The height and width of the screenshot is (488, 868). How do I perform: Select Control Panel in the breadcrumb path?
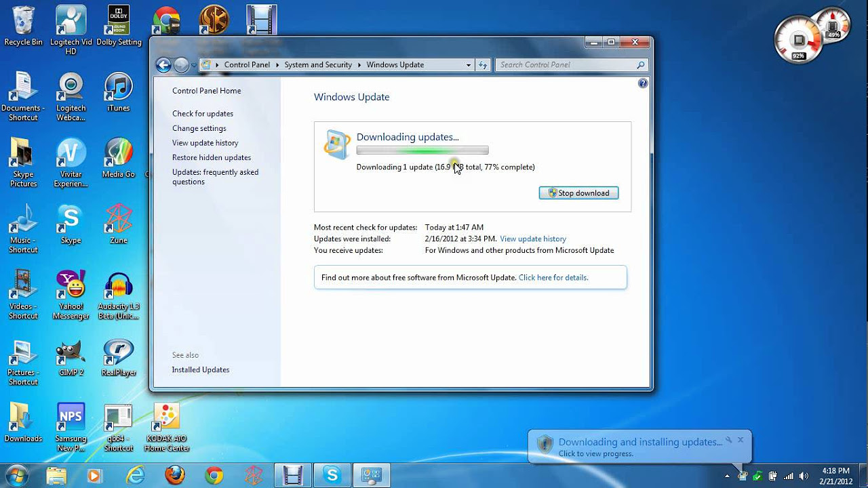click(247, 65)
